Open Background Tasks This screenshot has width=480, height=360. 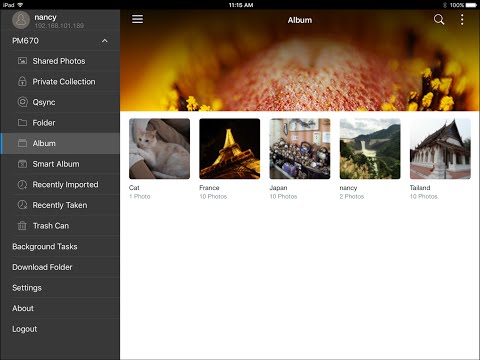click(60, 246)
